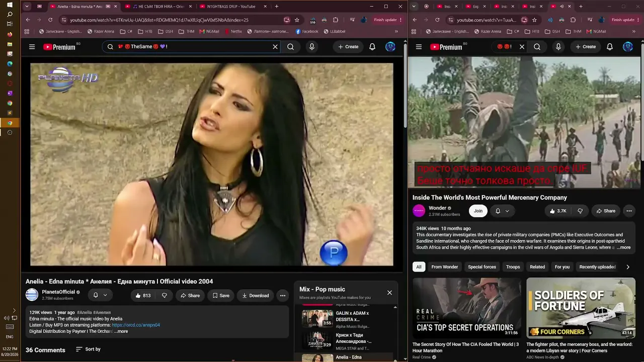
Task: Close the Mix - Pop music panel
Action: 389,293
